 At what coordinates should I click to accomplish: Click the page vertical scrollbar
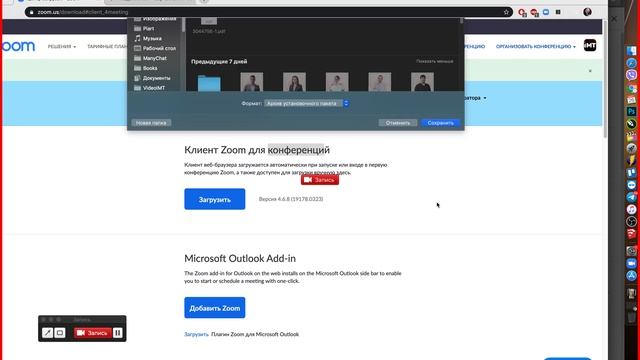click(605, 80)
